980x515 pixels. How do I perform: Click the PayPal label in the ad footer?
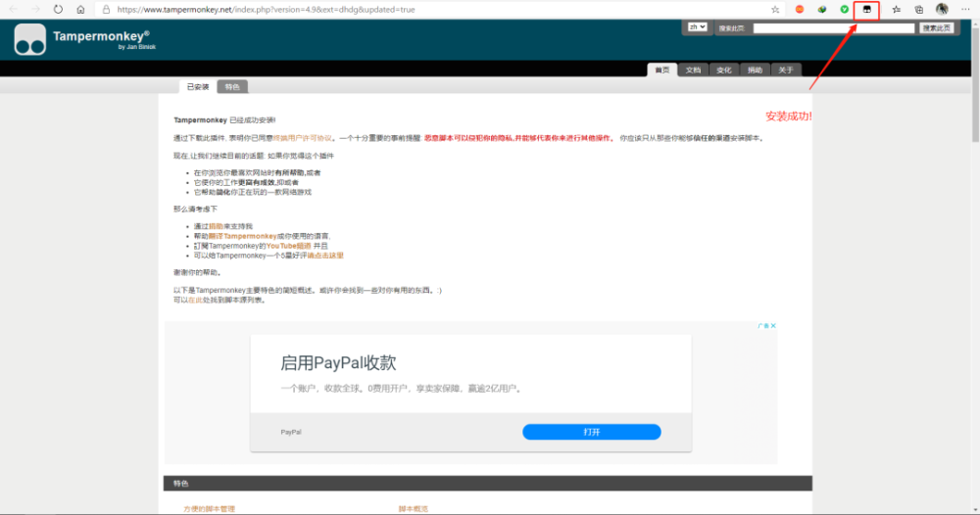(291, 432)
